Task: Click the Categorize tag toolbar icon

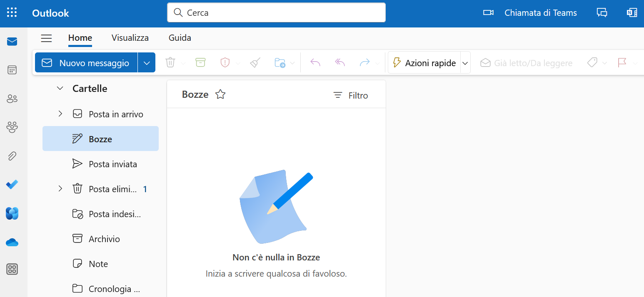Action: point(592,63)
